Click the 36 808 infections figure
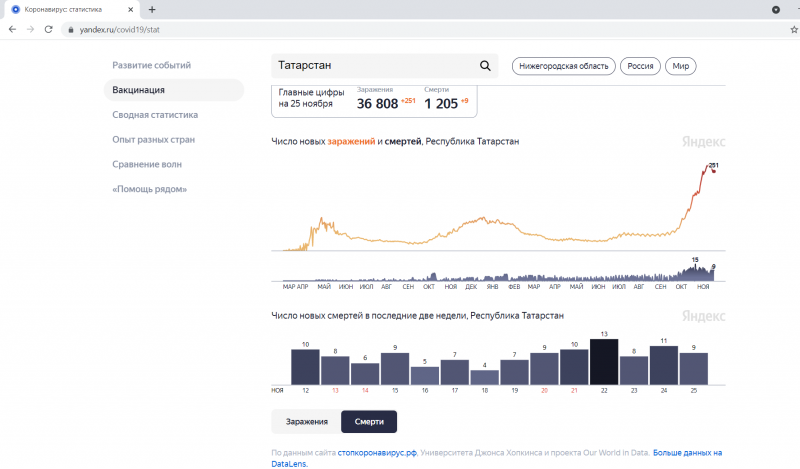Screen dimensions: 800x469 (377, 104)
